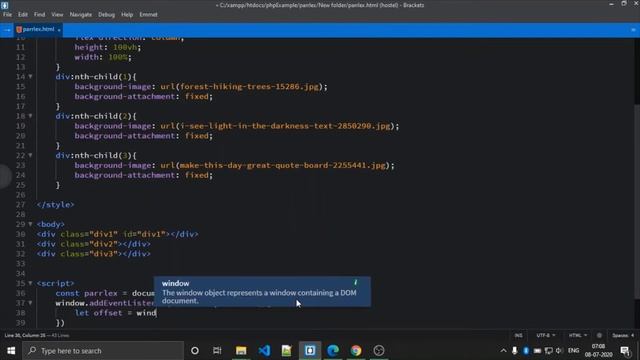The width and height of the screenshot is (640, 360).
Task: Open the View menu
Action: click(x=57, y=15)
